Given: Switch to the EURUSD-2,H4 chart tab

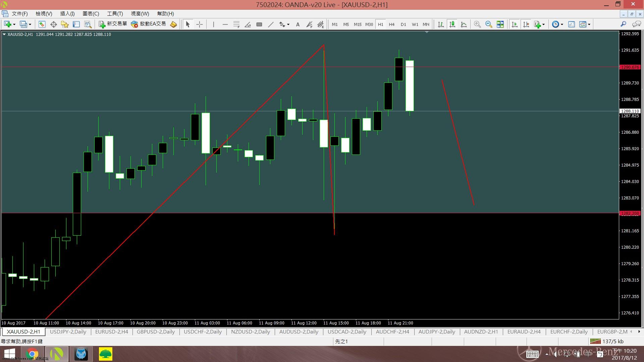Looking at the screenshot, I should 112,332.
